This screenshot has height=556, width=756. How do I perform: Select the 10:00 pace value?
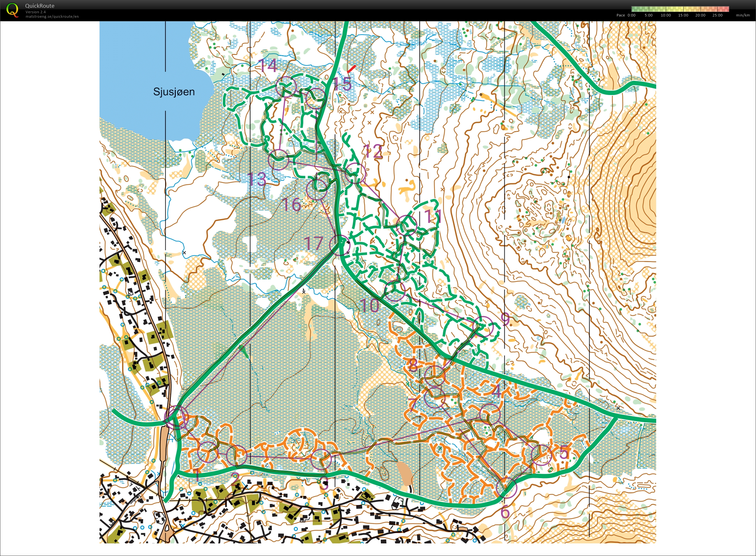click(x=666, y=15)
